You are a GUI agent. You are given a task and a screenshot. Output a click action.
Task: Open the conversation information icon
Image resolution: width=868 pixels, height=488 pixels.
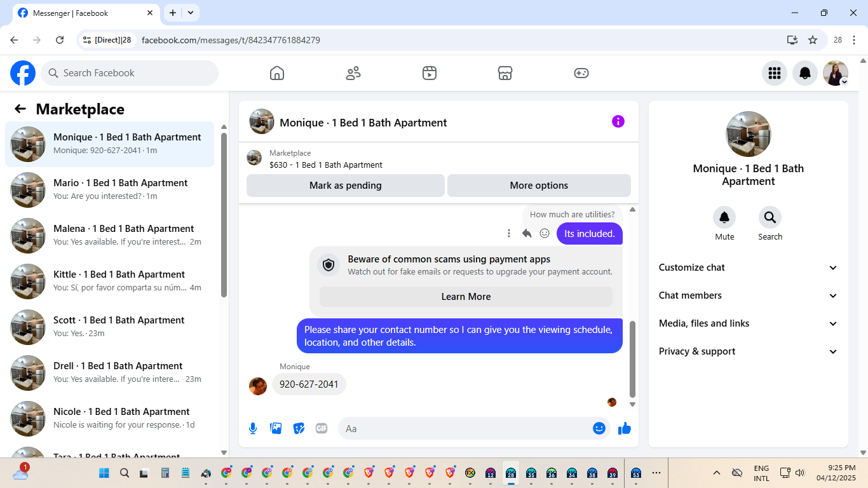[618, 121]
